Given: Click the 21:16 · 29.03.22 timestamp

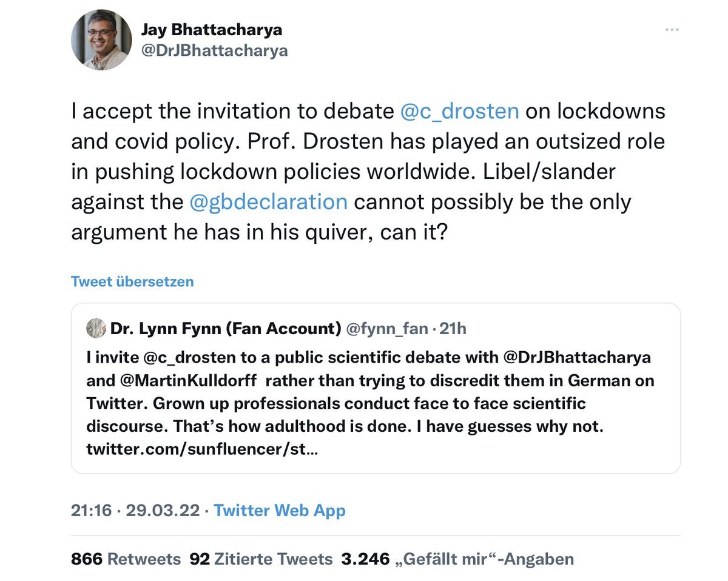Looking at the screenshot, I should (135, 510).
